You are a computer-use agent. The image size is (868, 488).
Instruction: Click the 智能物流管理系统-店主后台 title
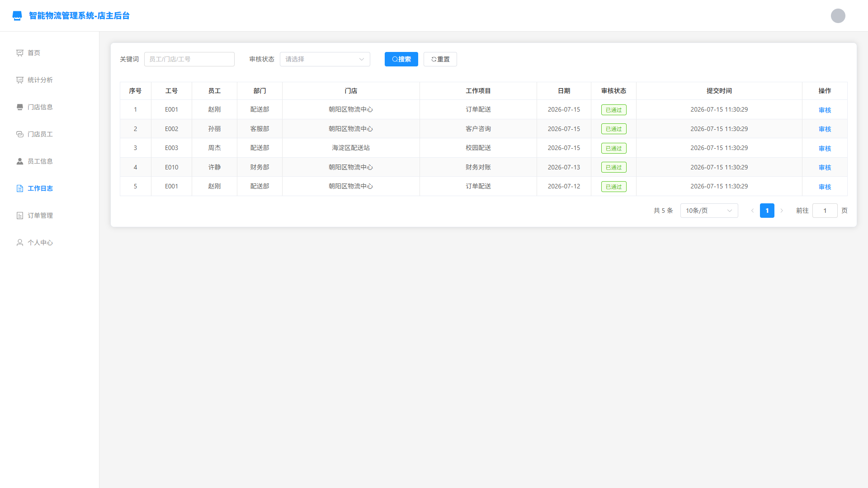pyautogui.click(x=79, y=16)
